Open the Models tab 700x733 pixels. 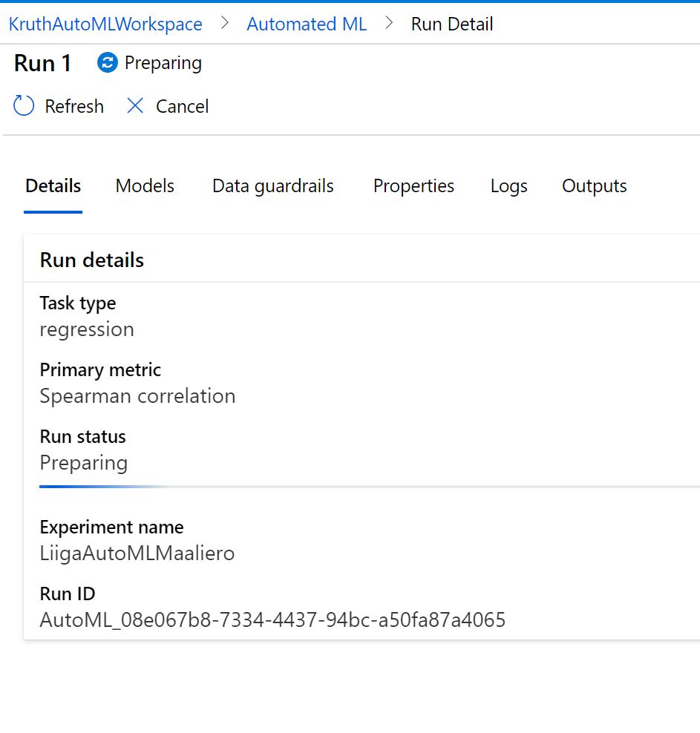[145, 186]
